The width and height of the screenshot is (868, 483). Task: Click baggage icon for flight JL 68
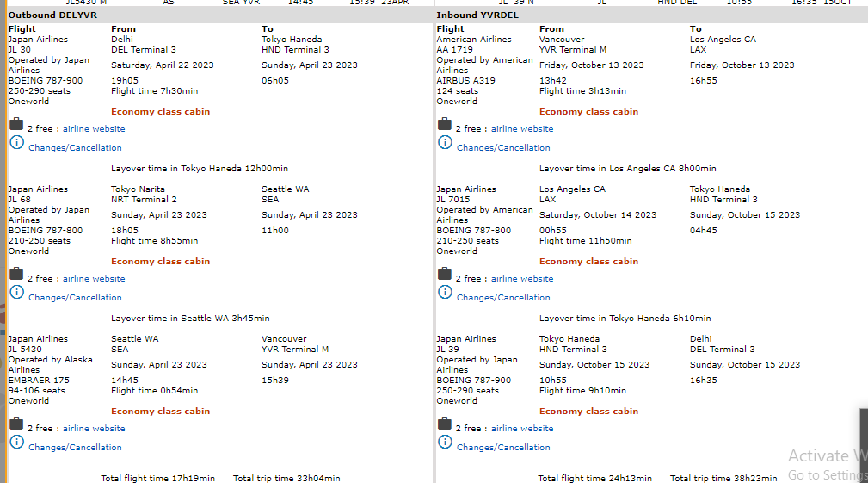point(16,275)
